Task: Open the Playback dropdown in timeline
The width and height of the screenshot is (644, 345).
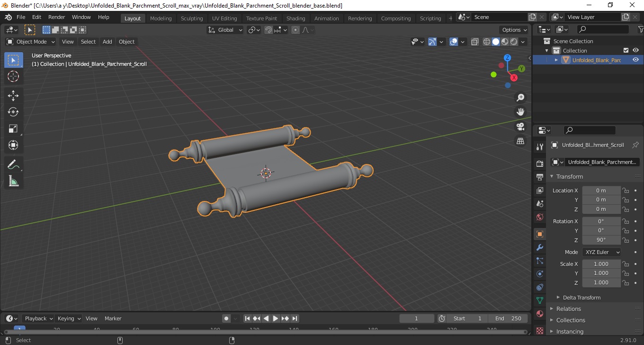Action: (x=38, y=318)
